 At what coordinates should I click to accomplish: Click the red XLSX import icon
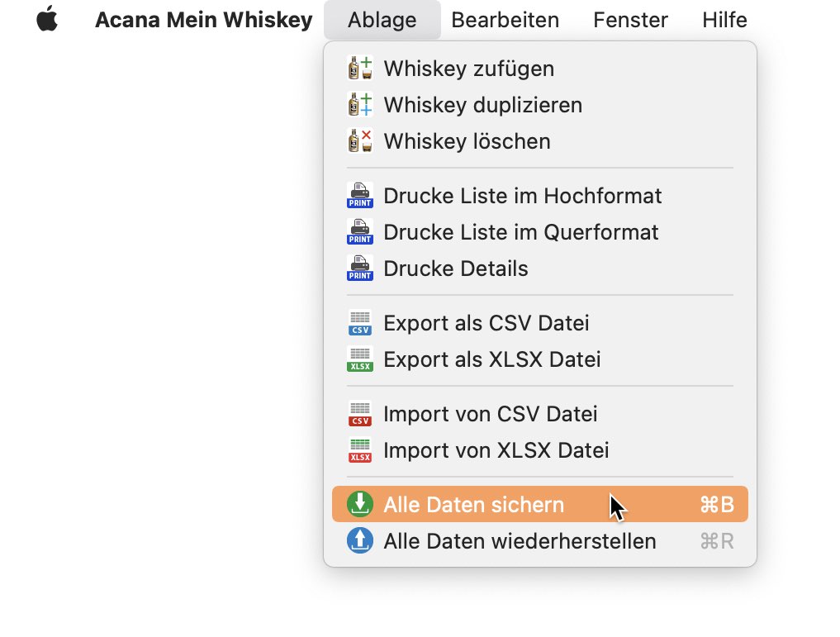[x=360, y=450]
